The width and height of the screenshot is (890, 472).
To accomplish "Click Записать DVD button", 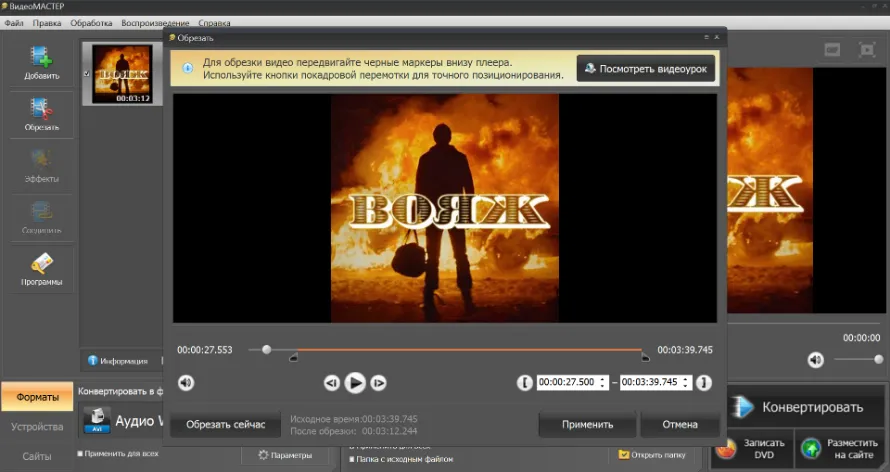I will (x=752, y=449).
